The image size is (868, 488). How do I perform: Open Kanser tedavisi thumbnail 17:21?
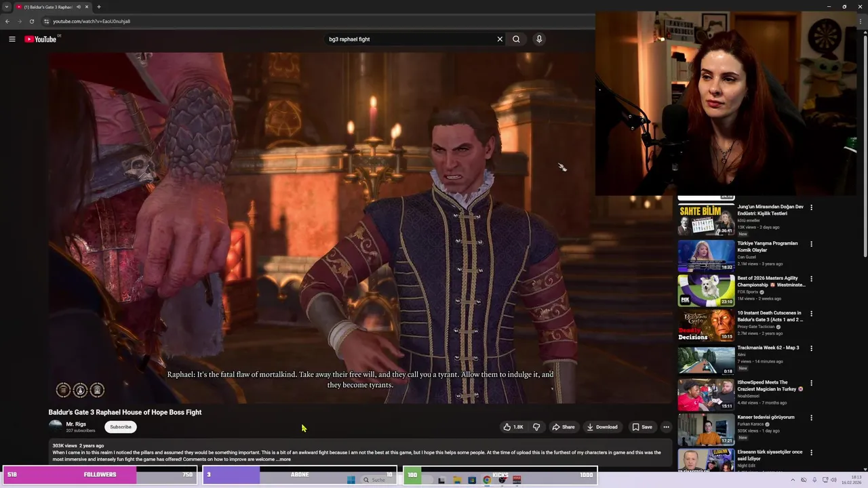706,430
